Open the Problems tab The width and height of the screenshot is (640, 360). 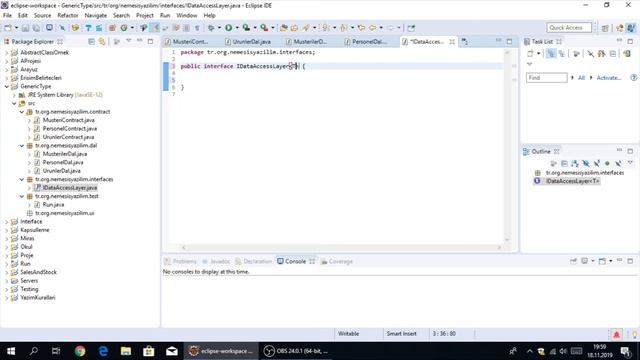click(x=180, y=262)
